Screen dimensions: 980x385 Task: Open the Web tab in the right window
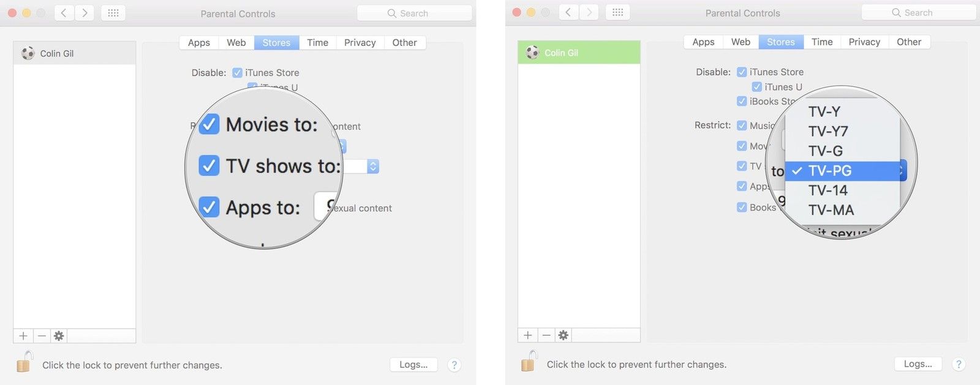741,42
